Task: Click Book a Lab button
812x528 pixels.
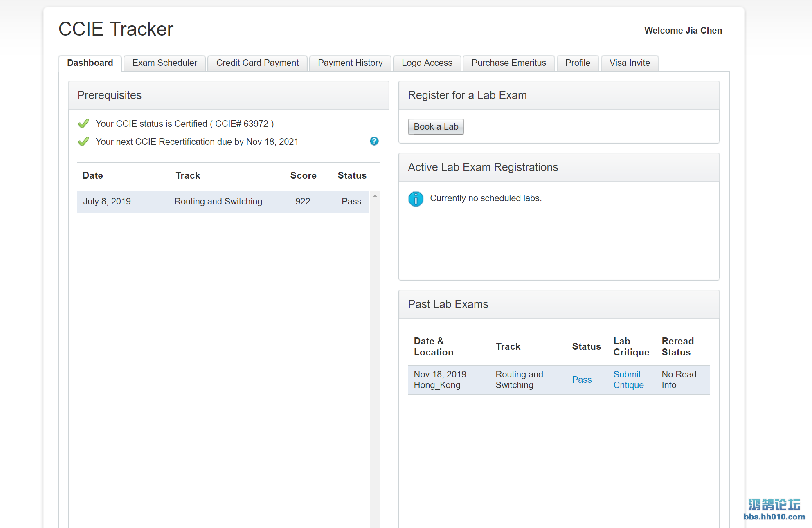Action: click(x=436, y=126)
